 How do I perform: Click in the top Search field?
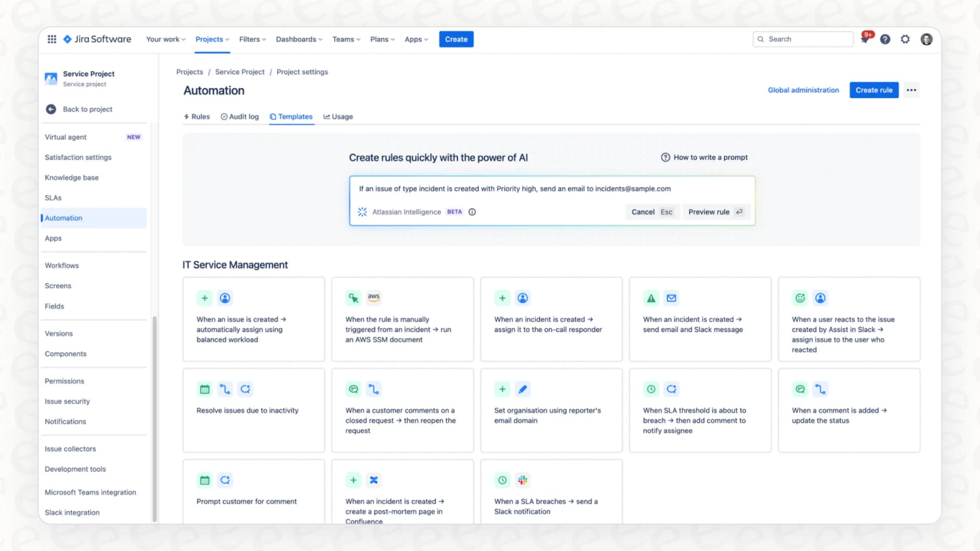click(803, 39)
